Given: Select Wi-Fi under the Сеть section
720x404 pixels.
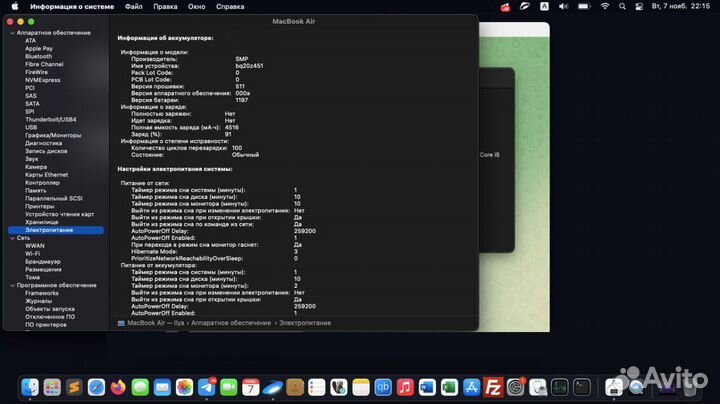Looking at the screenshot, I should pos(33,253).
